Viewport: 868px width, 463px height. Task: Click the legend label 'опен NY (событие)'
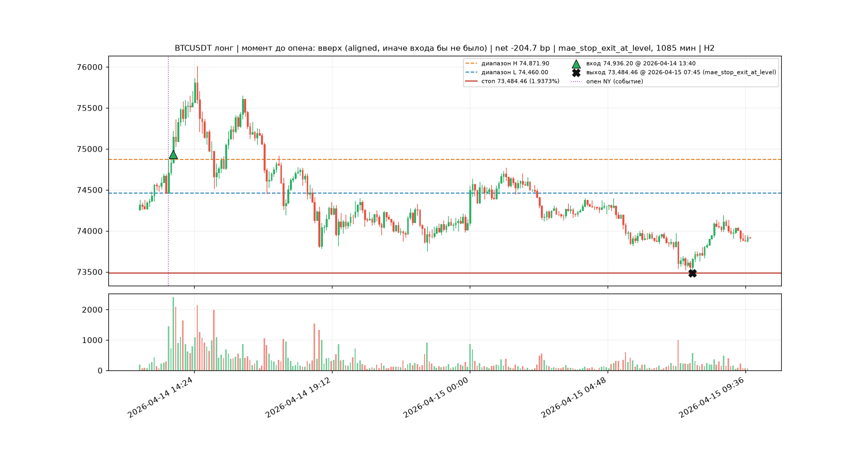[x=614, y=82]
